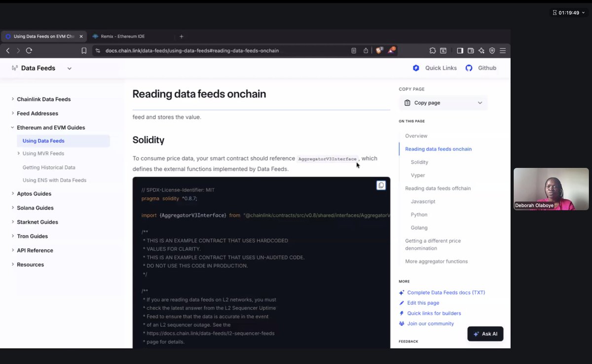Expand Using MVR Feeds item
Viewport: 592px width, 364px height.
[19, 153]
